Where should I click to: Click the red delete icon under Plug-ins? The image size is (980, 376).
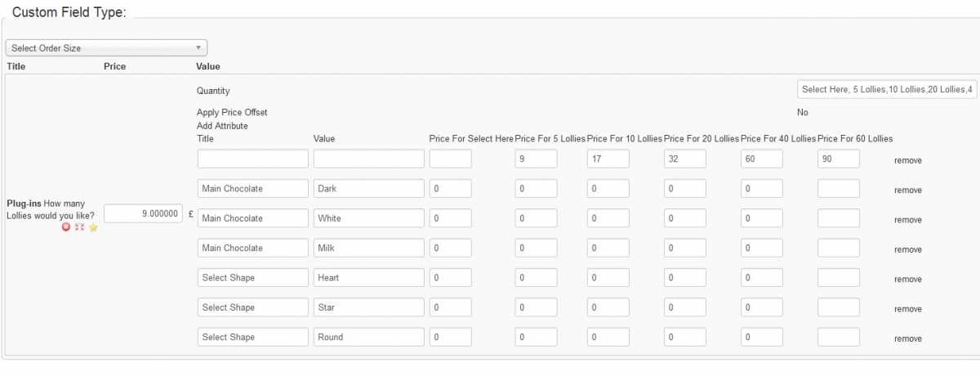66,227
